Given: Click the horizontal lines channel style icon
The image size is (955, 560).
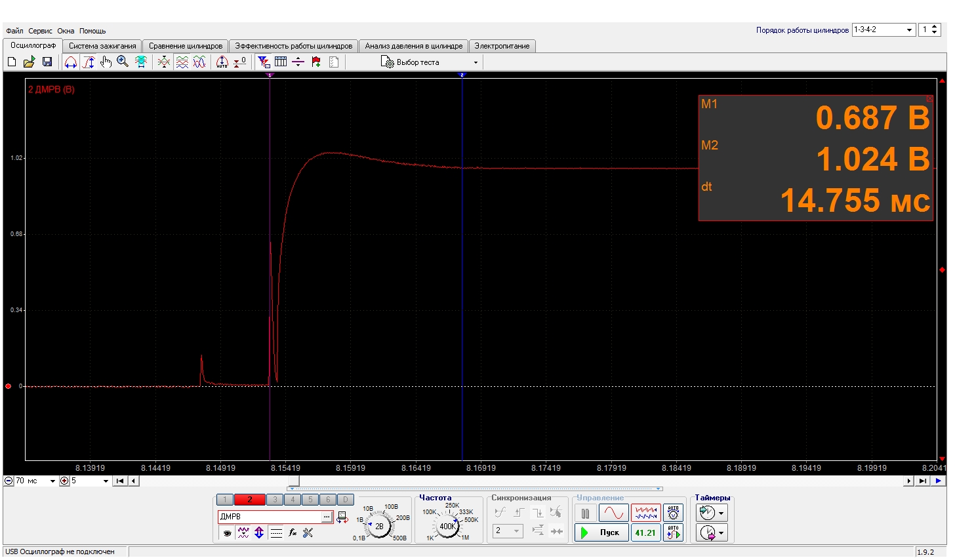Looking at the screenshot, I should (276, 532).
